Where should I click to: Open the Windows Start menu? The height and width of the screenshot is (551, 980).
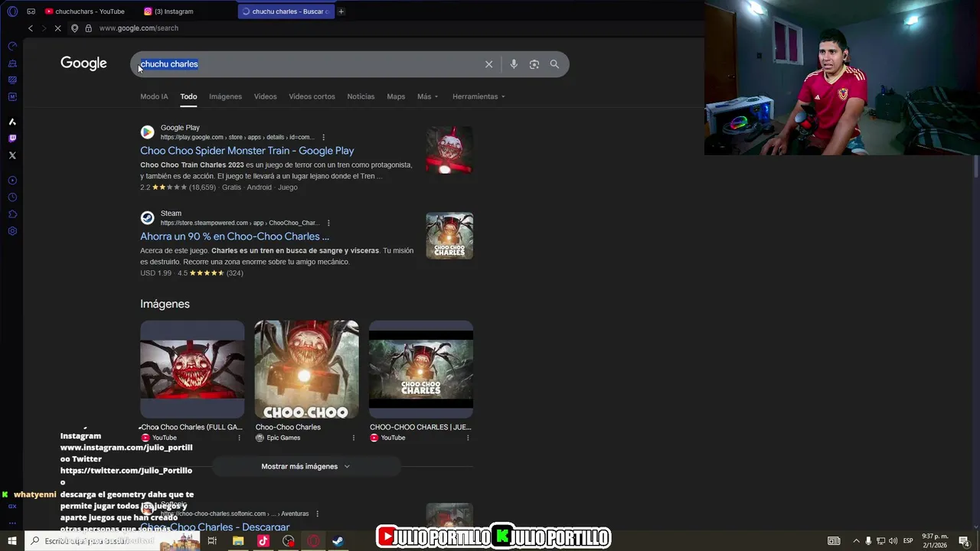[12, 541]
